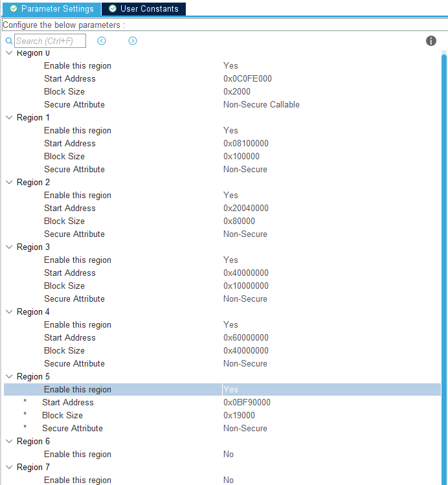Go to previous search result arrow
The image size is (448, 485).
(x=102, y=41)
